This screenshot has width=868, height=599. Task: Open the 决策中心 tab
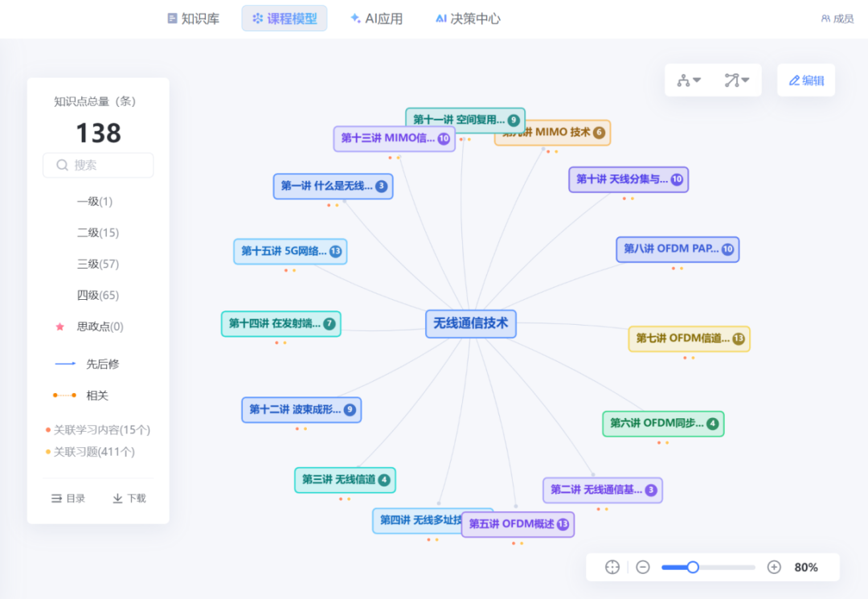pos(467,18)
